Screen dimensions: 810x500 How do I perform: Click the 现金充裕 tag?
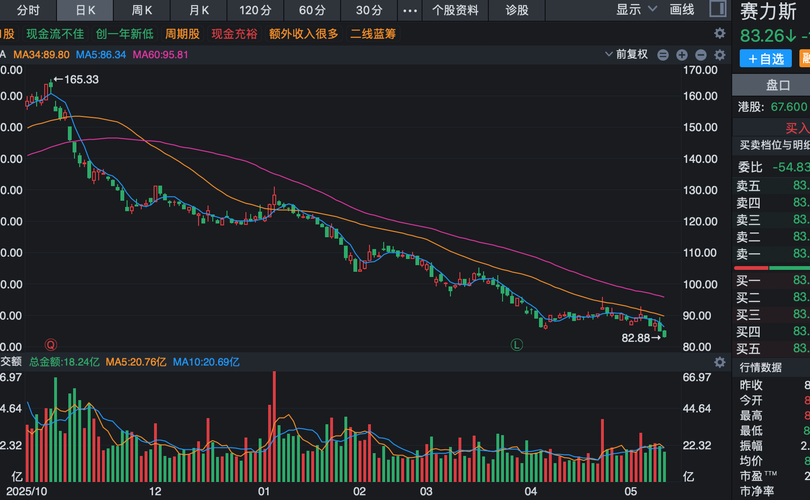[x=234, y=34]
